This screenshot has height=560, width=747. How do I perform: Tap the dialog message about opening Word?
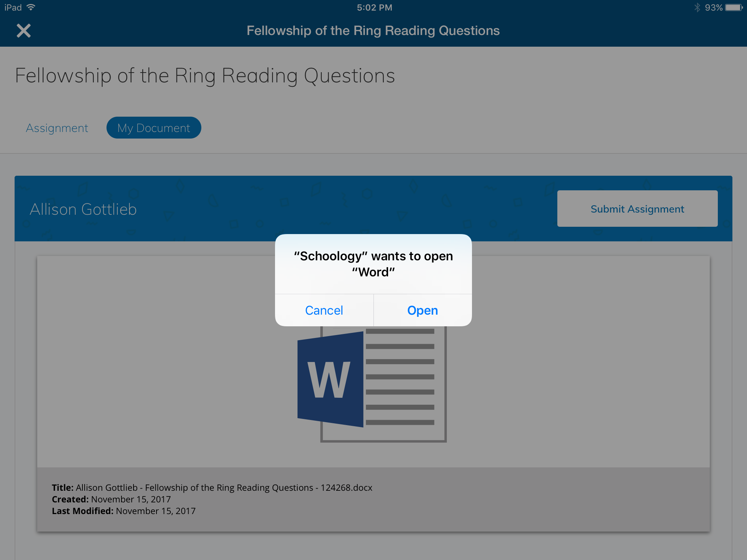(x=373, y=264)
